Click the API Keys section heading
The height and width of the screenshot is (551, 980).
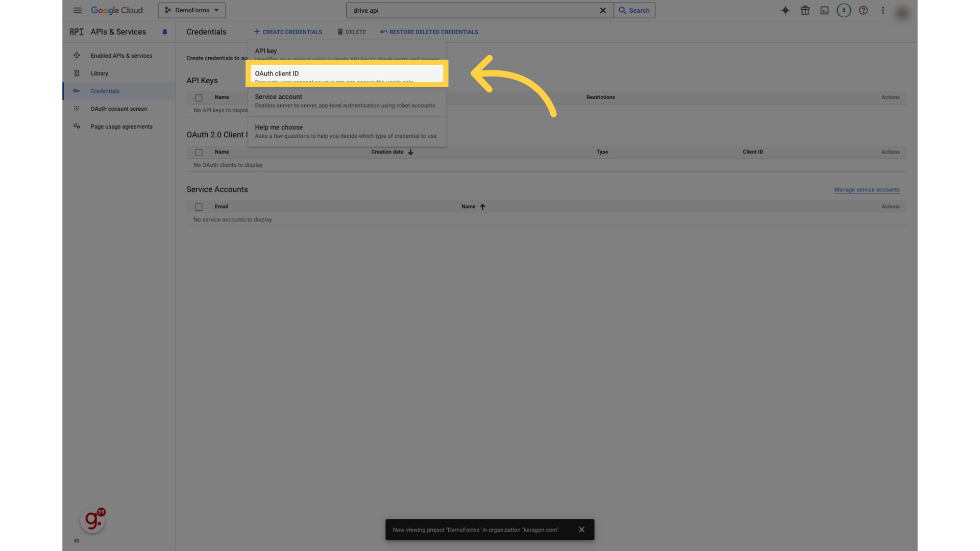click(x=202, y=81)
